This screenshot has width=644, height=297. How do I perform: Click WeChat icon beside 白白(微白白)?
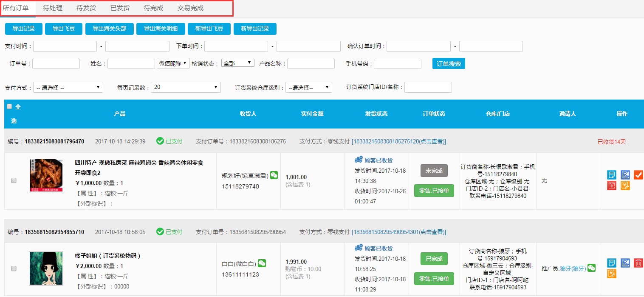point(262,263)
